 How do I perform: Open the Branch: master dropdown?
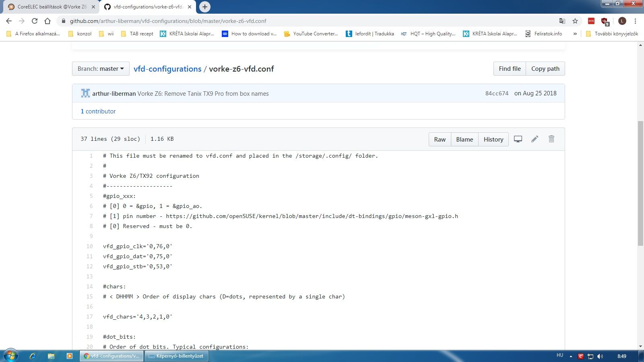point(101,69)
